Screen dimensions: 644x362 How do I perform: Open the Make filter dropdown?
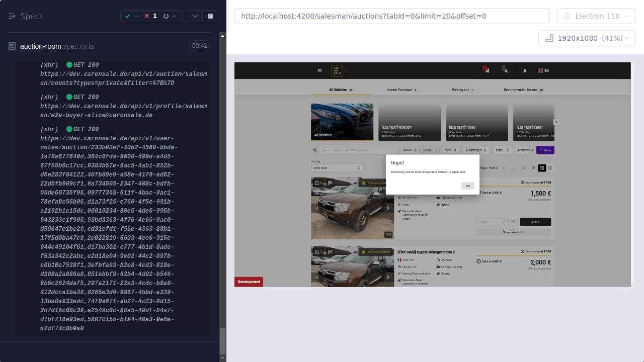(410, 150)
